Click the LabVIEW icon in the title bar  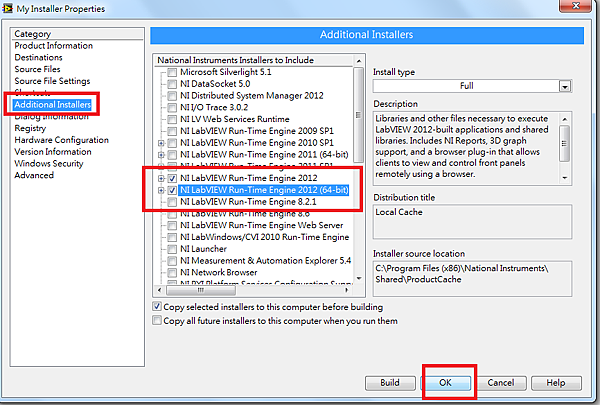click(x=7, y=8)
